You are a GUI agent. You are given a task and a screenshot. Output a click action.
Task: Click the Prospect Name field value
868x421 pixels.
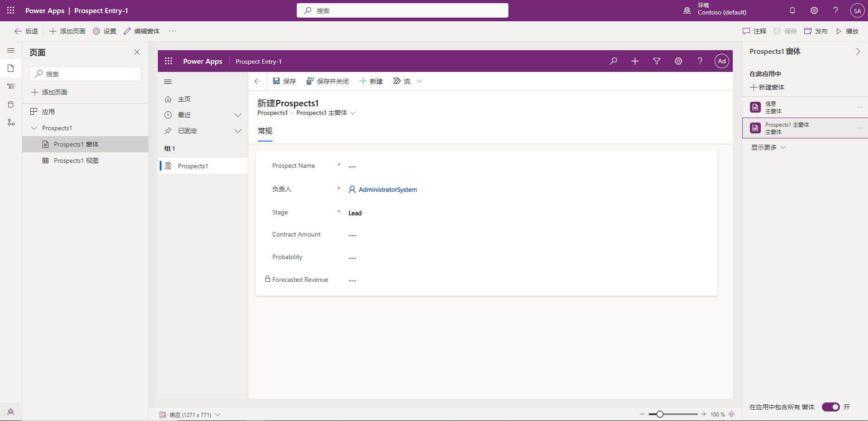pyautogui.click(x=352, y=166)
